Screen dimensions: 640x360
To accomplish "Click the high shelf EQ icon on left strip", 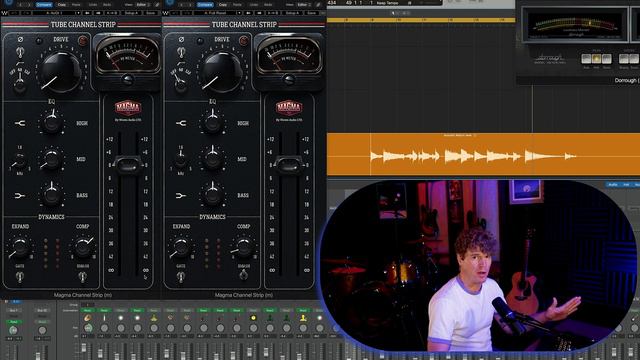I will pyautogui.click(x=20, y=123).
